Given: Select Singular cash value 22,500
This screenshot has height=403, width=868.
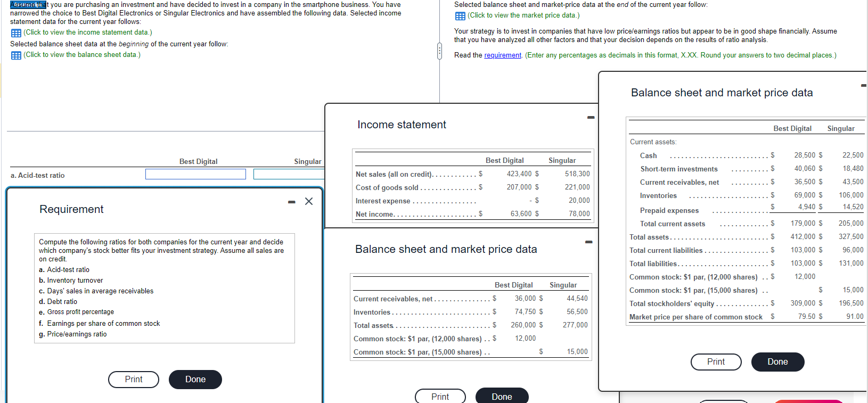Looking at the screenshot, I should [853, 155].
